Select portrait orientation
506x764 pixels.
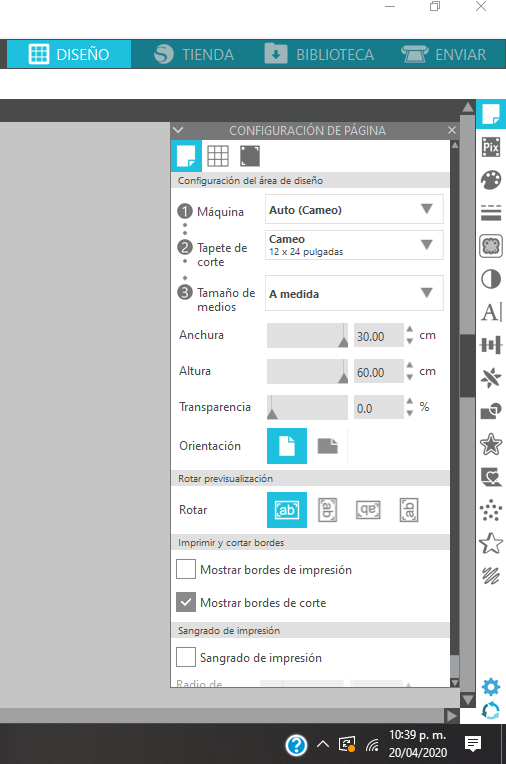pyautogui.click(x=287, y=446)
